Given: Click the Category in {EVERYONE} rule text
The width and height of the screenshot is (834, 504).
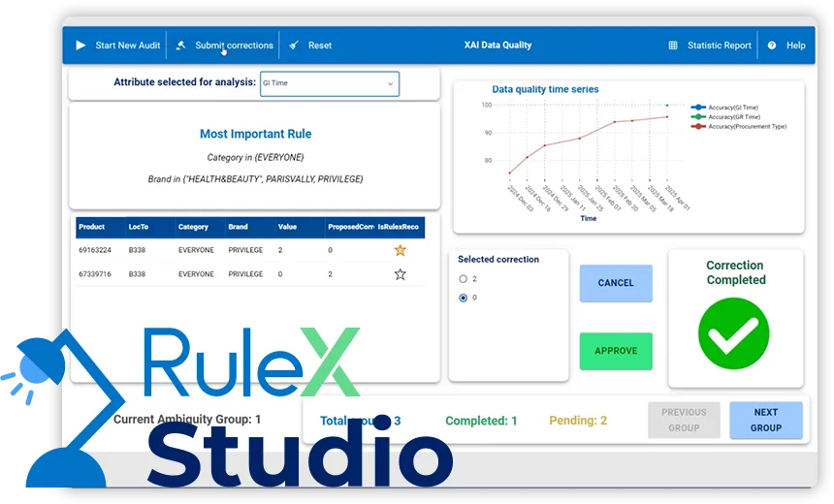Looking at the screenshot, I should [255, 157].
